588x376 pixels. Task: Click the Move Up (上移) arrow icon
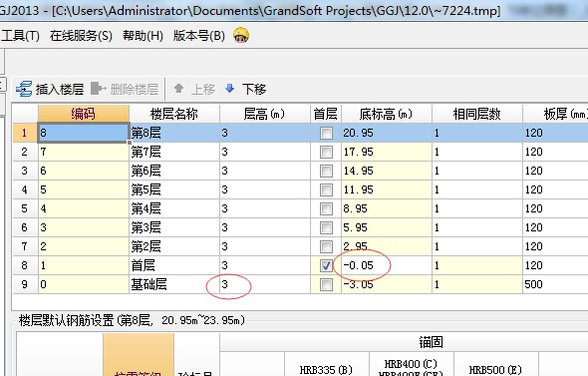(x=178, y=89)
